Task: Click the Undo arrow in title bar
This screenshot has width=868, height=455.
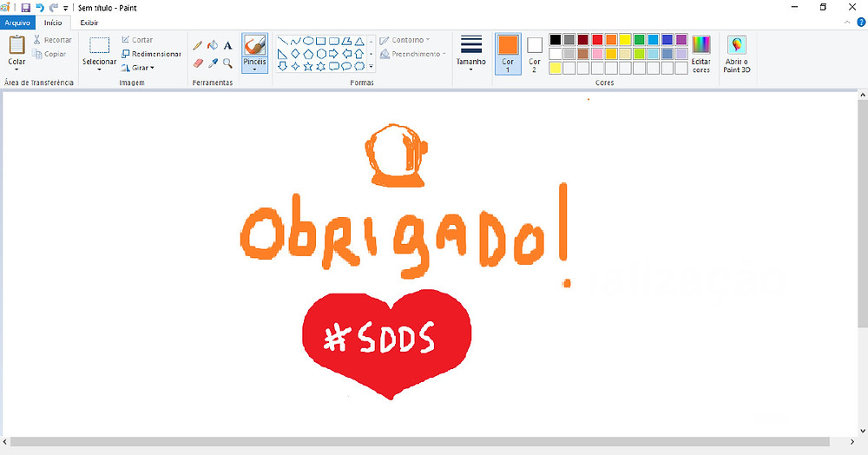Action: tap(40, 8)
